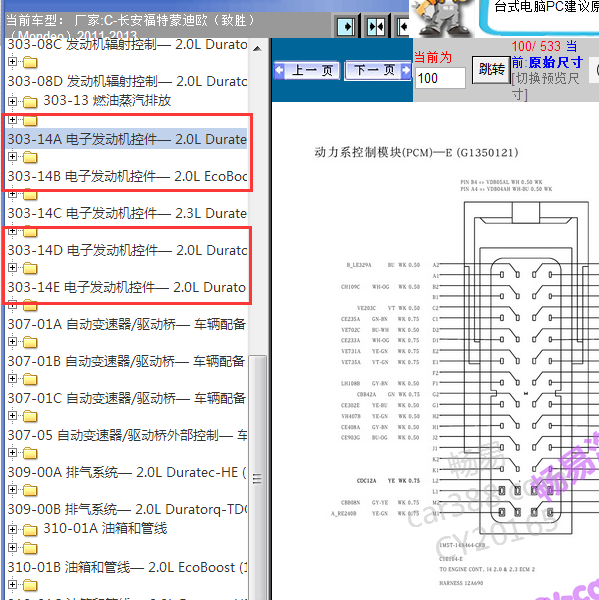
Task: Click the folder icon of 303-14D node
Action: click(30, 231)
